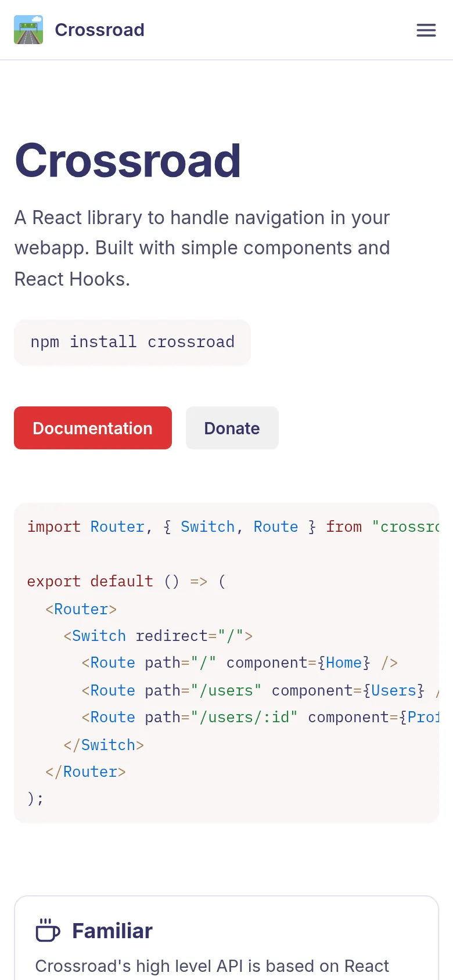Click the closing </Router> tag line
This screenshot has width=453, height=980.
(x=85, y=772)
